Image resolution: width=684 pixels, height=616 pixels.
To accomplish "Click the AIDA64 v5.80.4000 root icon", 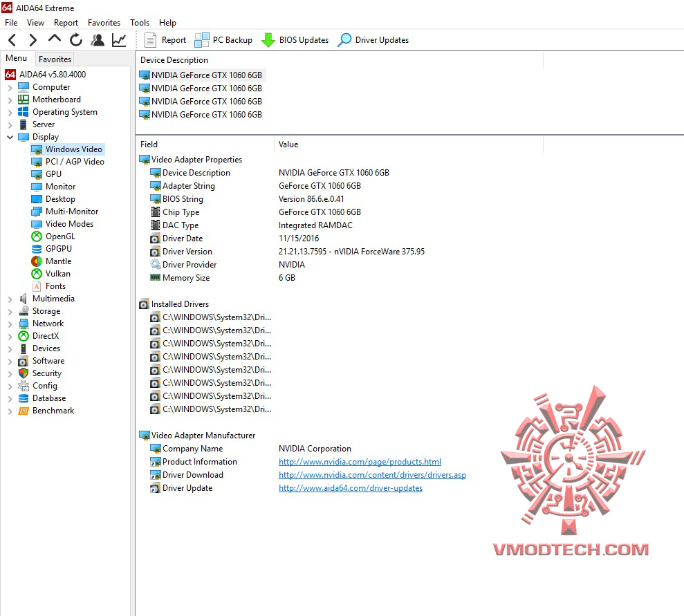I will pyautogui.click(x=10, y=75).
